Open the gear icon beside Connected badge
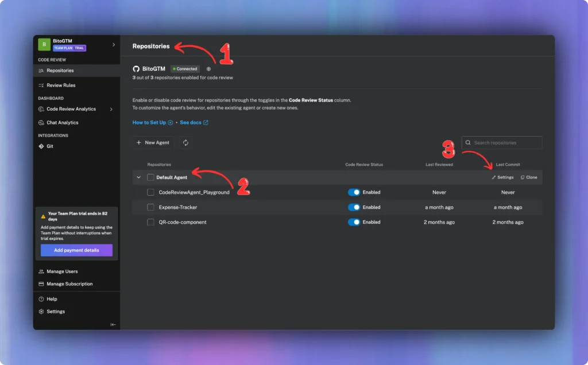Viewport: 588px width, 365px height. click(208, 69)
